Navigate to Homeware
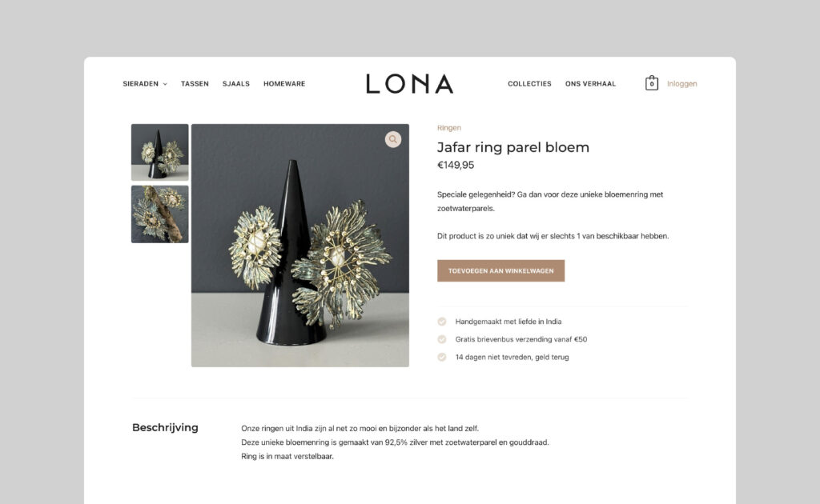This screenshot has height=504, width=820. pos(284,83)
